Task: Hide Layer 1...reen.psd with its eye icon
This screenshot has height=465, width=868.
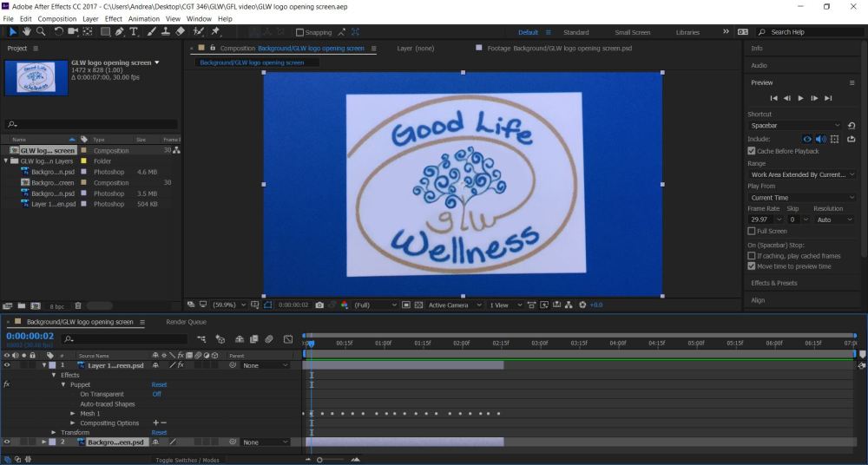Action: click(7, 365)
